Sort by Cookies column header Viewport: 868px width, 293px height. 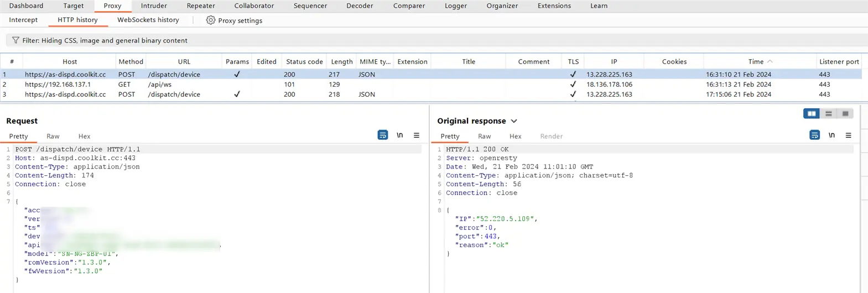[x=674, y=61]
